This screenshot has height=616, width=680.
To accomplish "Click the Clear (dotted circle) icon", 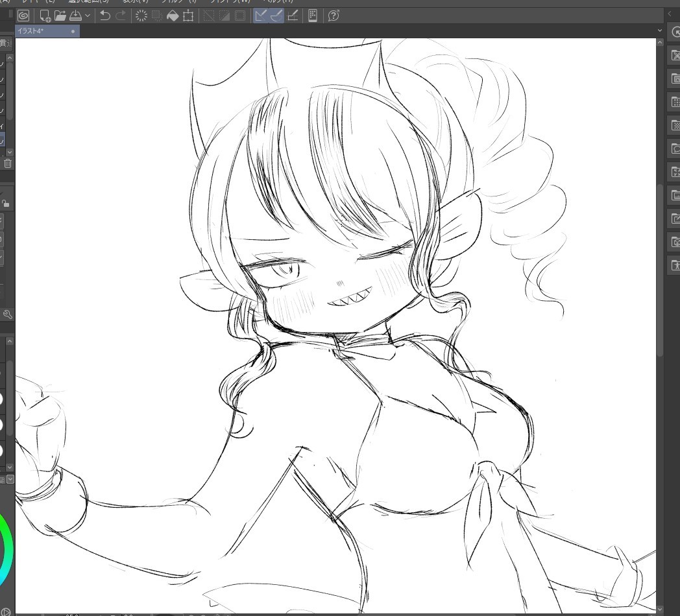I will tap(141, 16).
